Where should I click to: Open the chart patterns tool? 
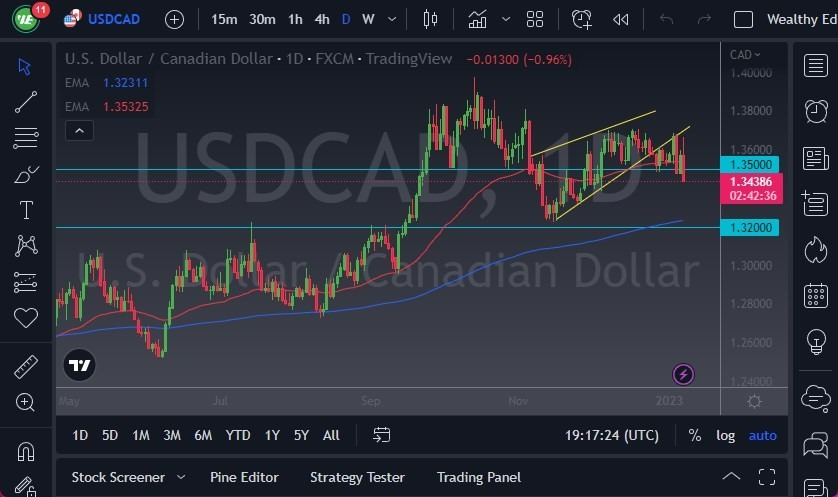[26, 246]
